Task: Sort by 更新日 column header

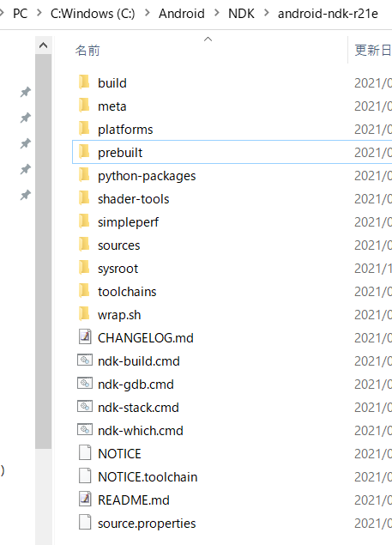Action: click(373, 51)
